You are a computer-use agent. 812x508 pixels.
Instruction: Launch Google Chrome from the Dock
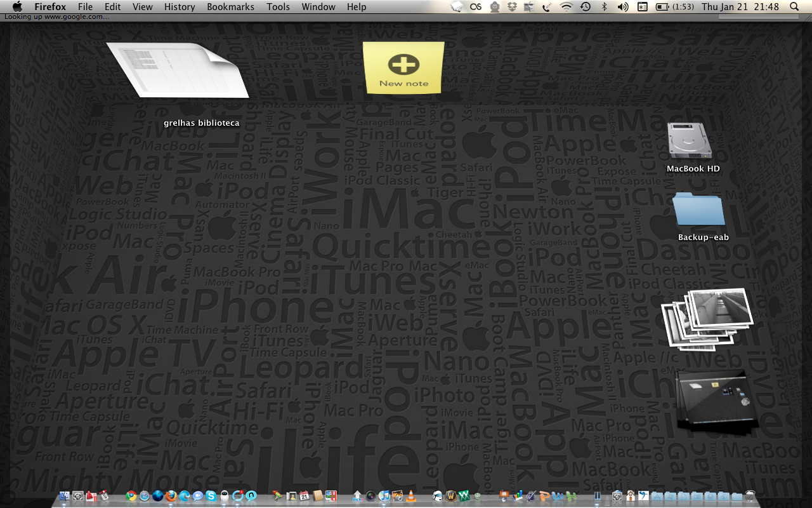coord(130,495)
